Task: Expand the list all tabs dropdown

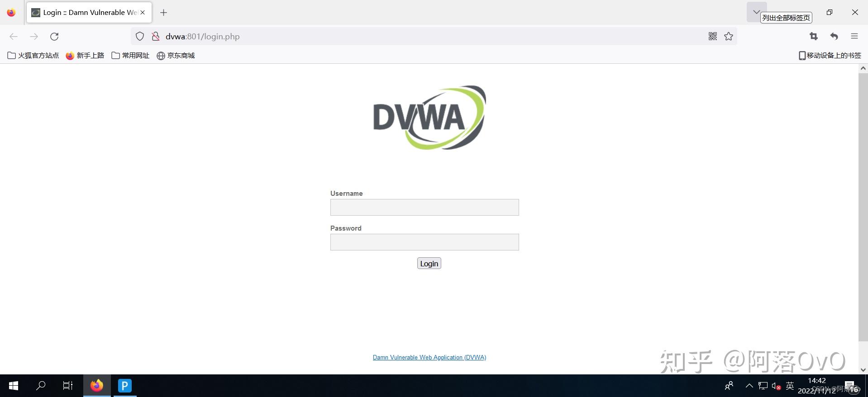Action: [x=756, y=12]
